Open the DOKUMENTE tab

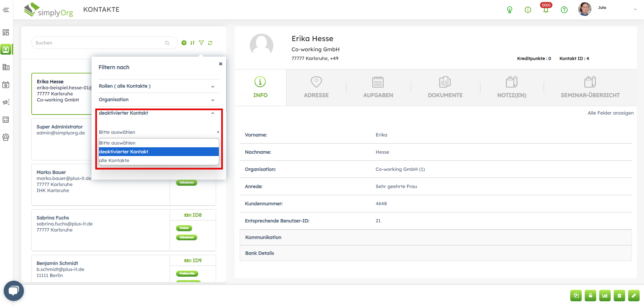tap(445, 88)
